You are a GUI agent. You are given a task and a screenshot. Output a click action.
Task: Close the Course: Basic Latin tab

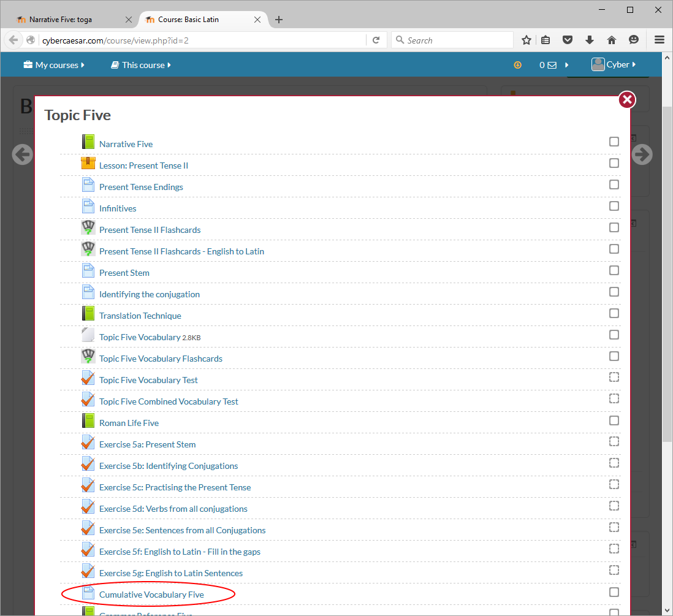pos(257,20)
